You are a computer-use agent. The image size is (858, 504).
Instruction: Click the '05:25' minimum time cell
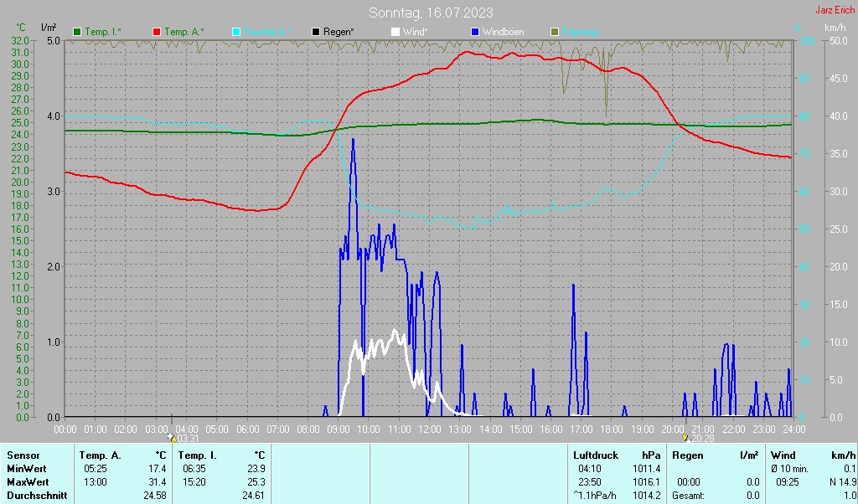click(x=96, y=469)
